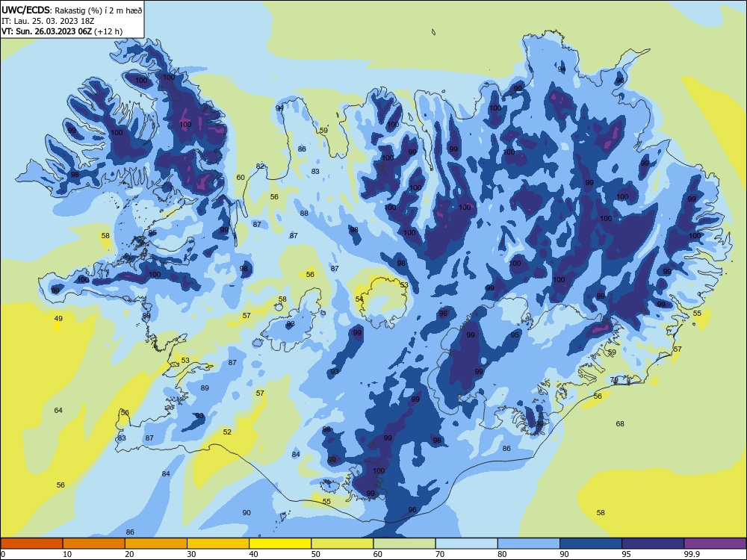Click the '99.9' legend scale label
Viewport: 747px width, 560px height.
click(x=692, y=554)
